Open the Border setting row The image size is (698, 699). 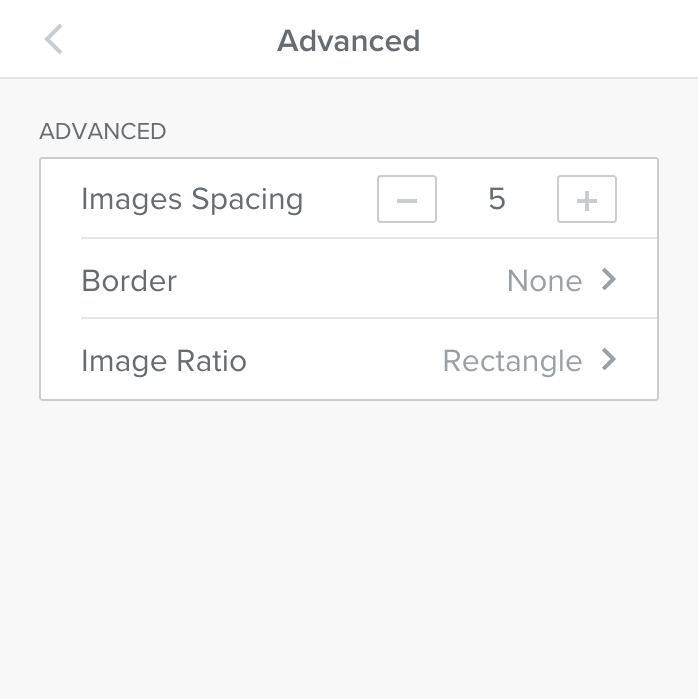350,280
